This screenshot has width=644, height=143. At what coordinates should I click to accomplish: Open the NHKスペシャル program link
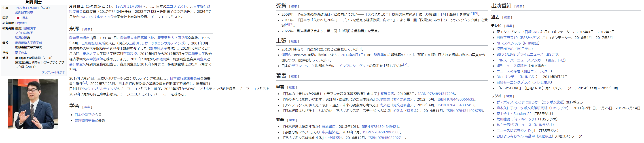coord(508,43)
